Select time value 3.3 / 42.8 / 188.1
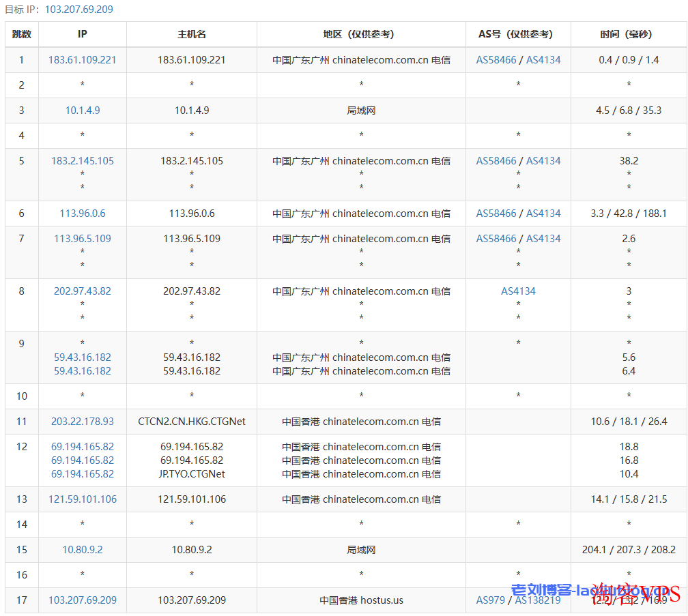This screenshot has width=688, height=616. pos(629,214)
